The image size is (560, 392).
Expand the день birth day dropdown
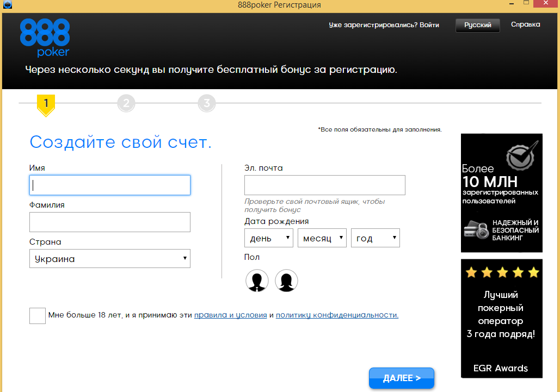tap(269, 238)
